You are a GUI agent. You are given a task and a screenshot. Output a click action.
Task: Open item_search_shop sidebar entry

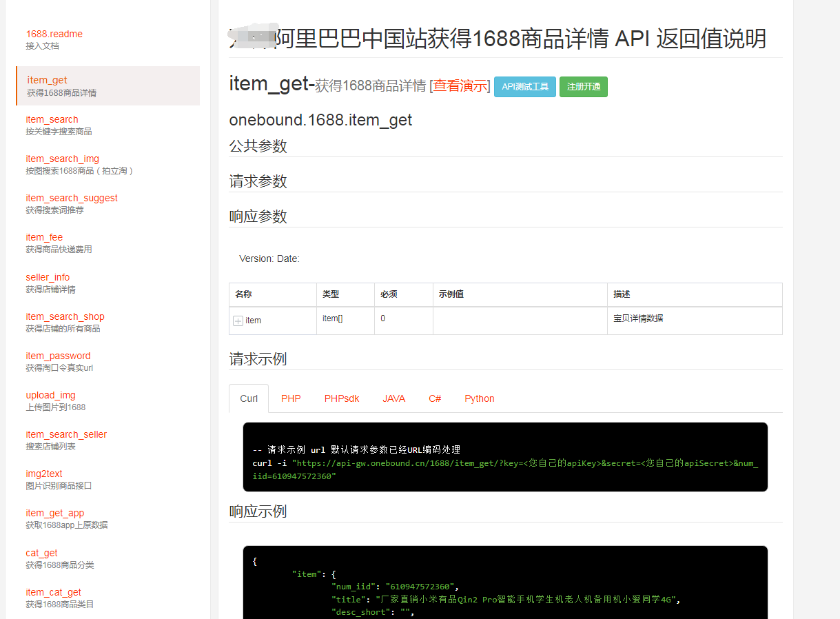(65, 316)
